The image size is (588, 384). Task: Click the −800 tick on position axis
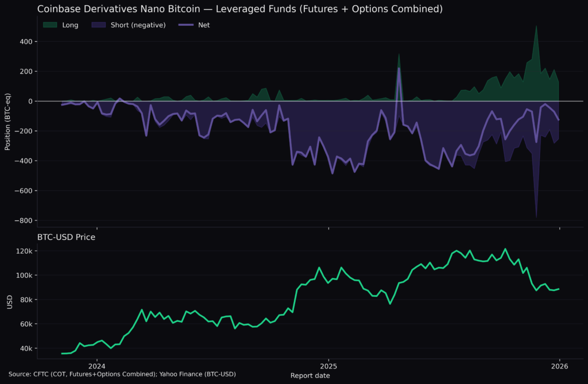click(24, 221)
